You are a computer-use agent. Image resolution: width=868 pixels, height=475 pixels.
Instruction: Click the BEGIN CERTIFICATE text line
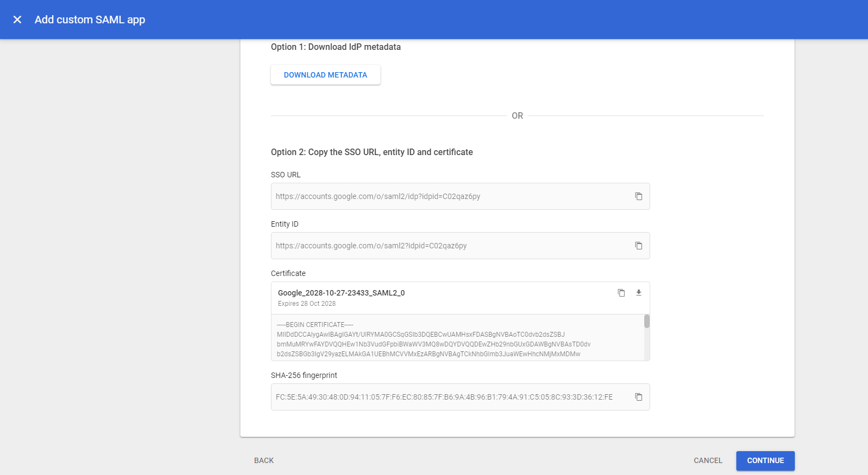pos(315,325)
